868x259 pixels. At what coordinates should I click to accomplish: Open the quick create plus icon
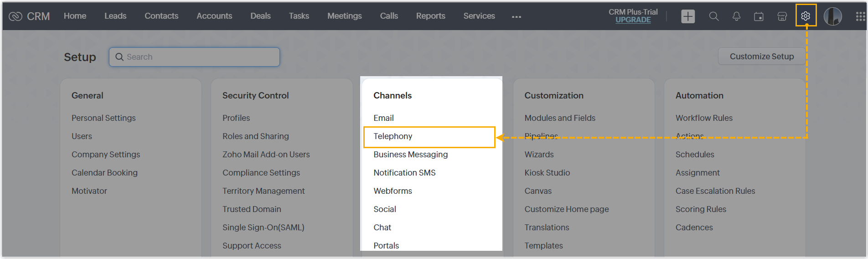pyautogui.click(x=687, y=16)
